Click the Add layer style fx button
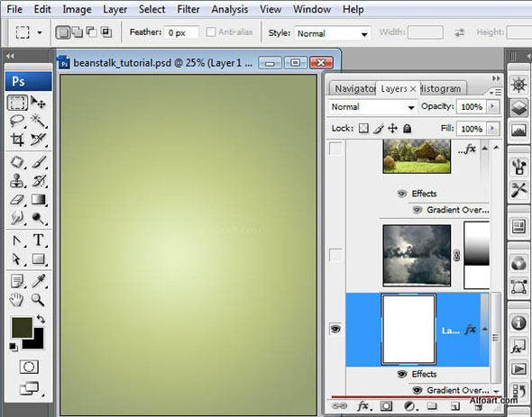The height and width of the screenshot is (417, 532). (363, 406)
